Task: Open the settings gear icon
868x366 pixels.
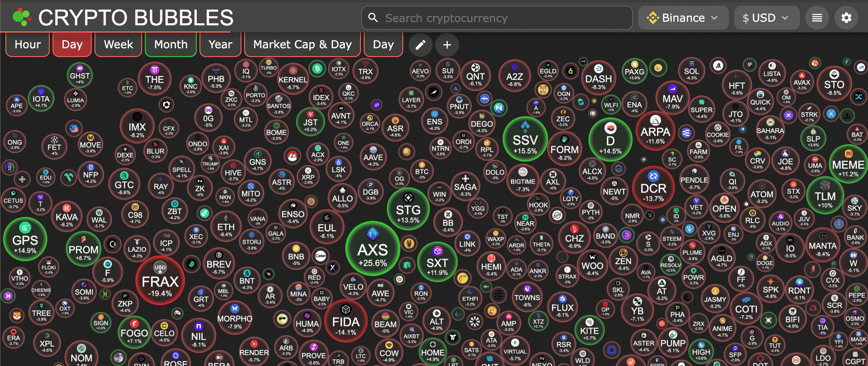Action: pyautogui.click(x=846, y=18)
